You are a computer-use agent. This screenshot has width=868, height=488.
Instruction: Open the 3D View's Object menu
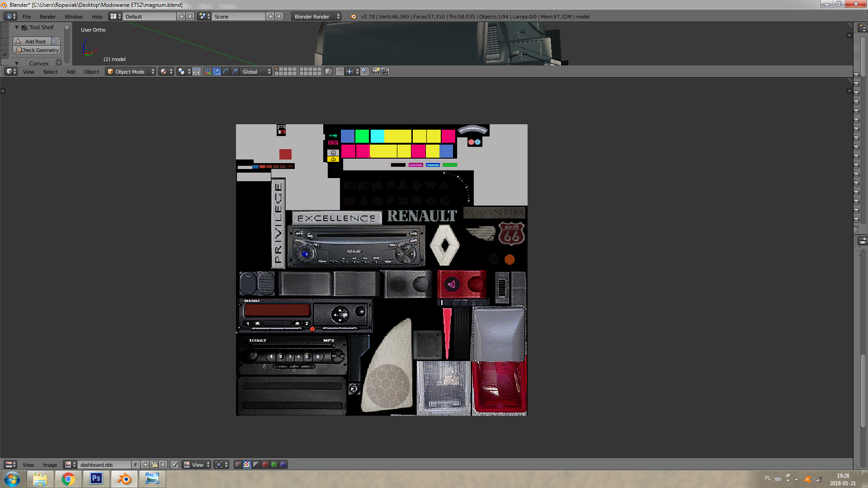(91, 72)
